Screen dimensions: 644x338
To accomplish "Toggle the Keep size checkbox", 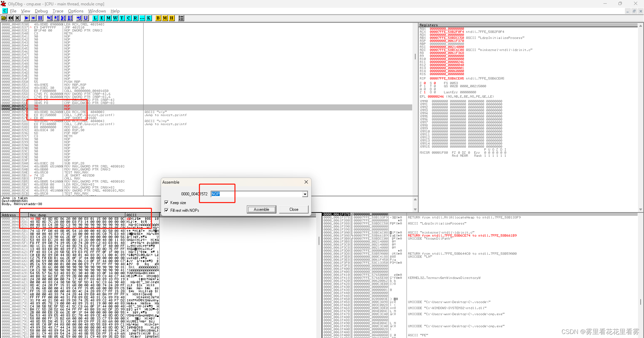I will pos(166,202).
